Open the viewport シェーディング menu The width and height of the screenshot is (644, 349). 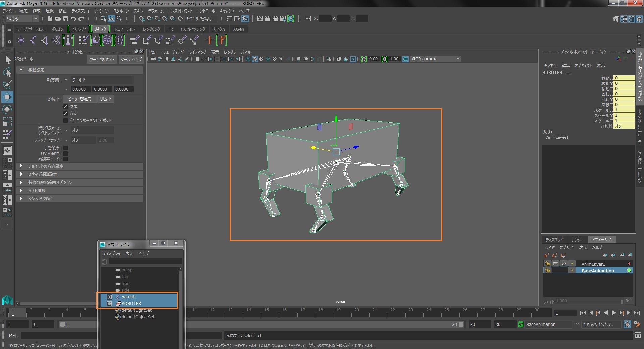173,52
